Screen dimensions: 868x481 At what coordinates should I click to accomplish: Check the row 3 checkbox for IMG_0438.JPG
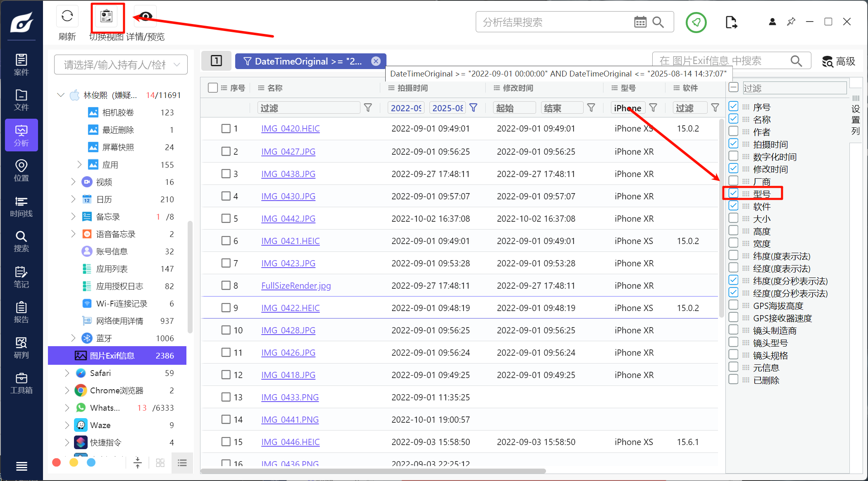pyautogui.click(x=226, y=174)
